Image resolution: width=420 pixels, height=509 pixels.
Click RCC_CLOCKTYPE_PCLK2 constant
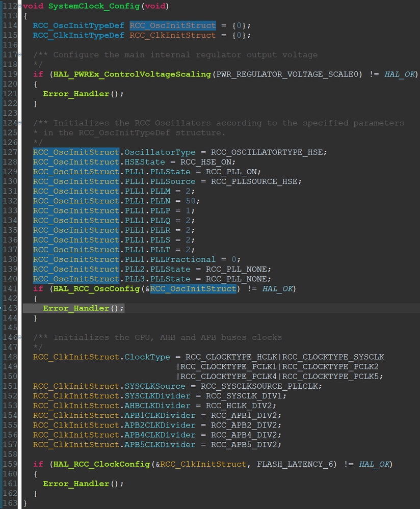tap(330, 366)
